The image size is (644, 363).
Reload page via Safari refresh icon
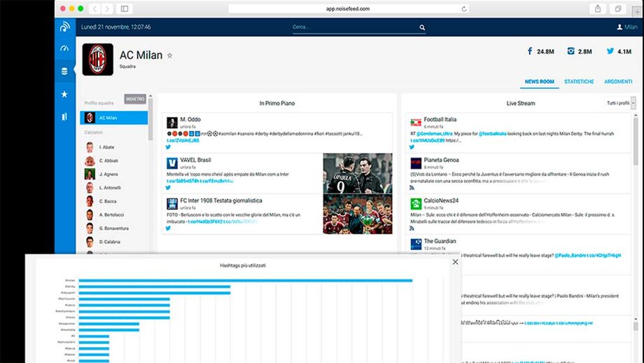(x=464, y=8)
